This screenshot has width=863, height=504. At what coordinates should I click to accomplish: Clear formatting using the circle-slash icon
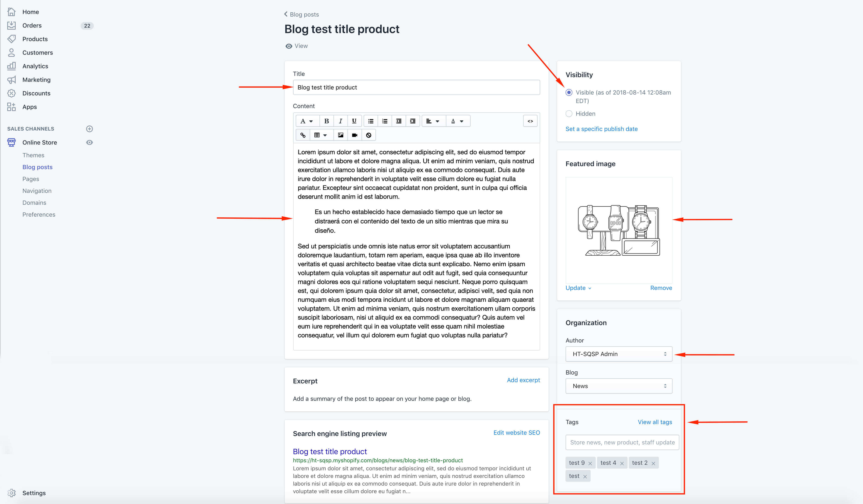point(368,135)
